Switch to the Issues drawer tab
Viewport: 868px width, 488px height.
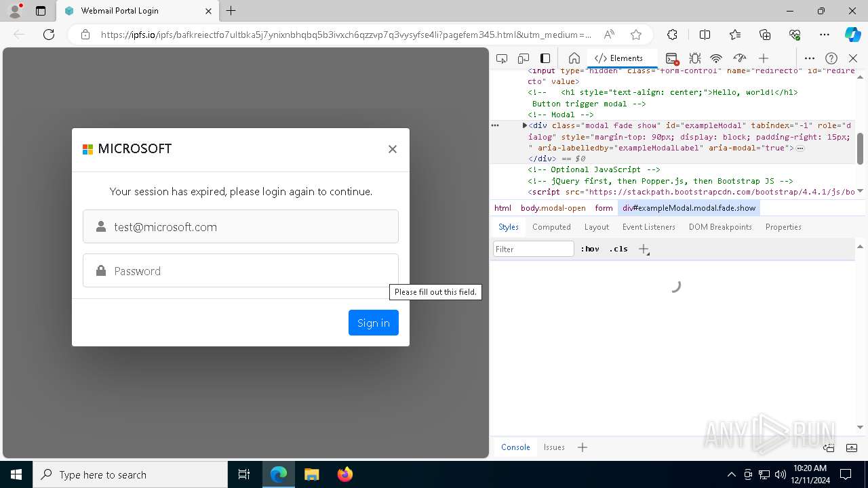click(554, 447)
